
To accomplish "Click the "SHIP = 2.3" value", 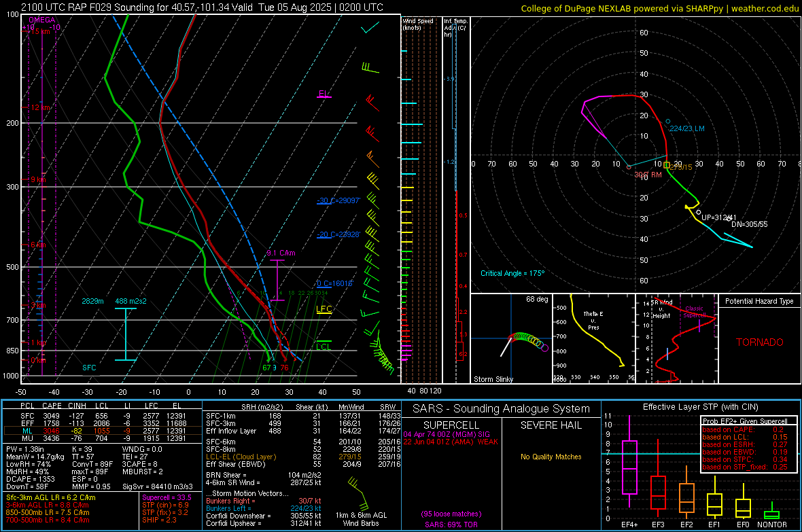I will pyautogui.click(x=159, y=520).
